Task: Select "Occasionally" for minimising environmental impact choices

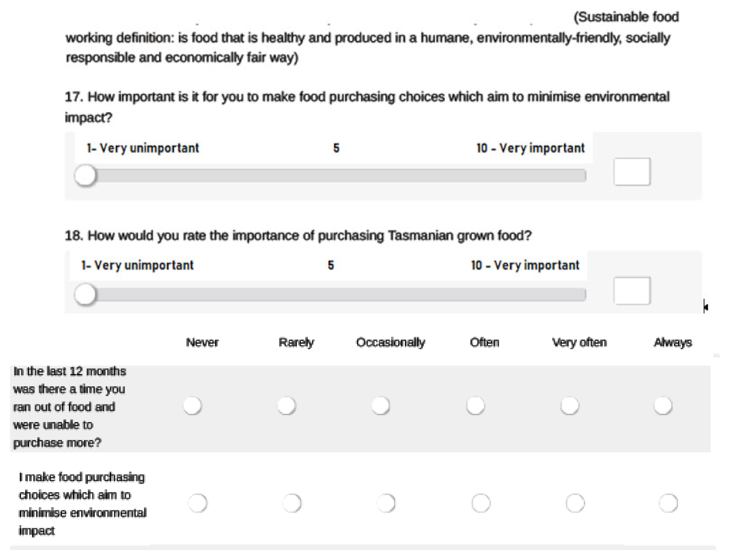Action: click(x=386, y=502)
